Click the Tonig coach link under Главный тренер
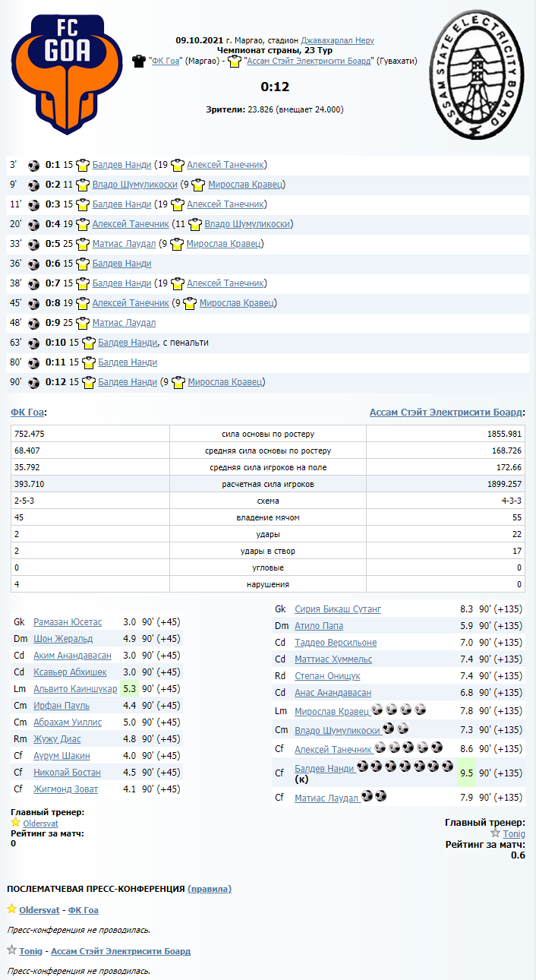Image resolution: width=536 pixels, height=980 pixels. click(513, 833)
